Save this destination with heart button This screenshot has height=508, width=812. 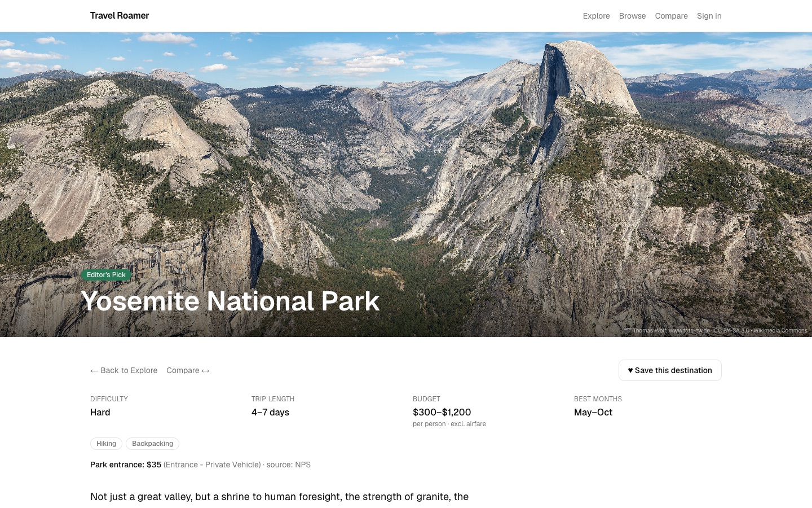click(x=670, y=370)
